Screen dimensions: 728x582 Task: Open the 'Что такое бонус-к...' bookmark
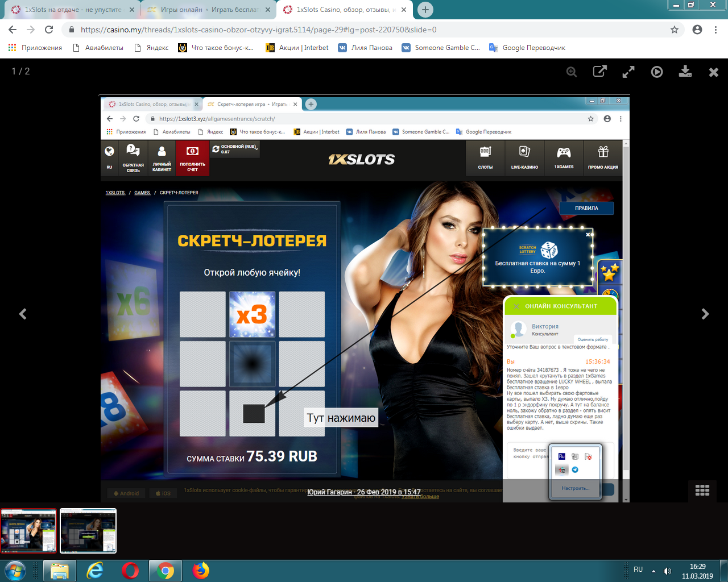(216, 48)
